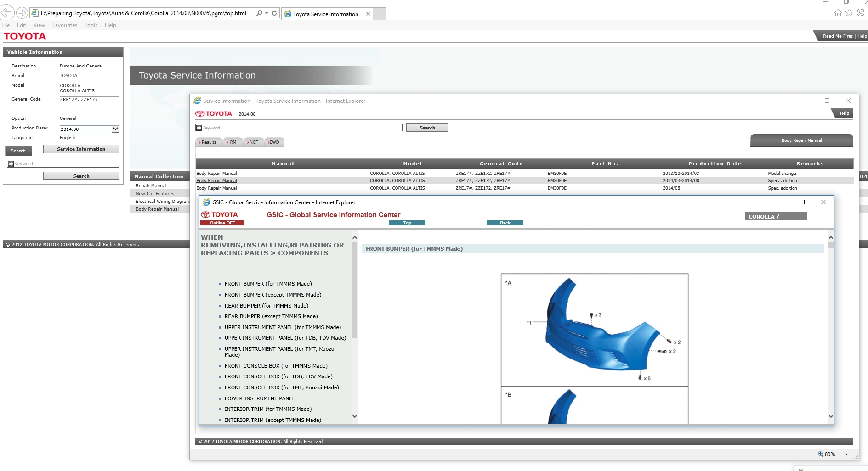The width and height of the screenshot is (868, 471).
Task: Click the address bar magnifier search icon
Action: coord(260,13)
